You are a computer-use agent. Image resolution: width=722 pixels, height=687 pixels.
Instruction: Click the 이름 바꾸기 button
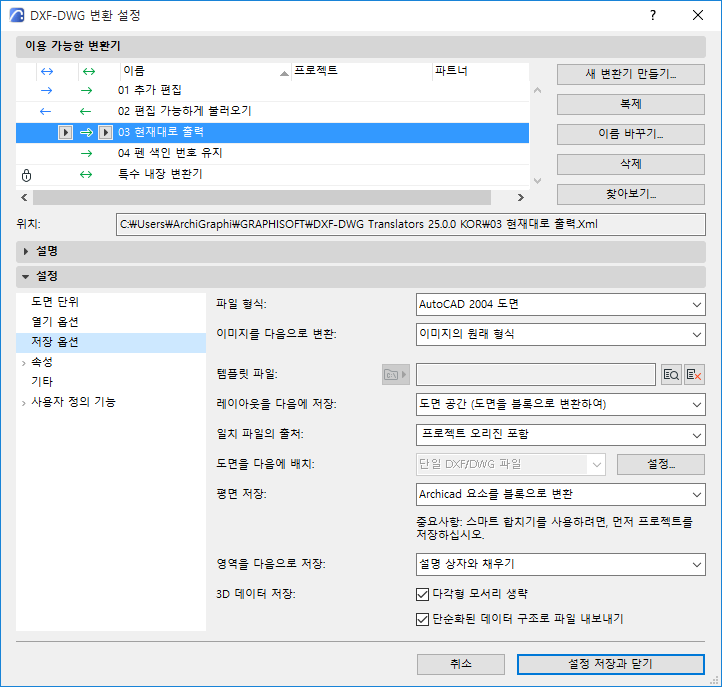[x=630, y=134]
